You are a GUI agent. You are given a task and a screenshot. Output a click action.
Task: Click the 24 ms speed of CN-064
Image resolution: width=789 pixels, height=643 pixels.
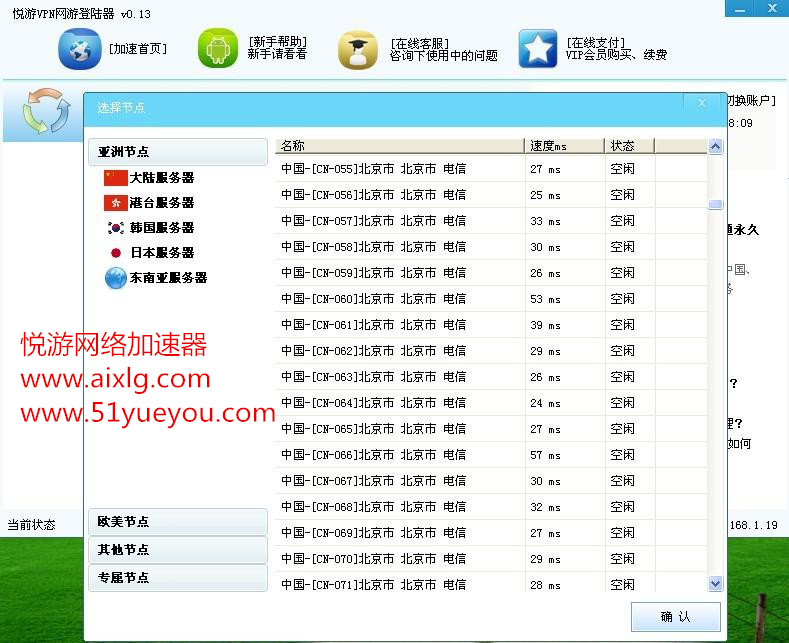(545, 404)
